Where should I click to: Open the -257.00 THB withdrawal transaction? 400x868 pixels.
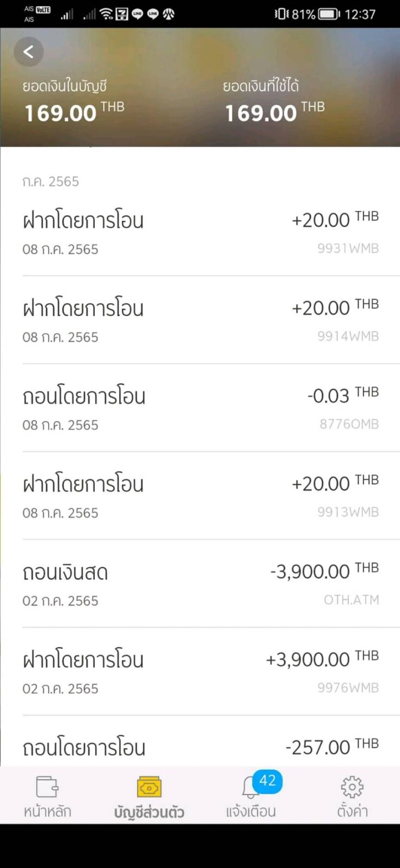200,748
